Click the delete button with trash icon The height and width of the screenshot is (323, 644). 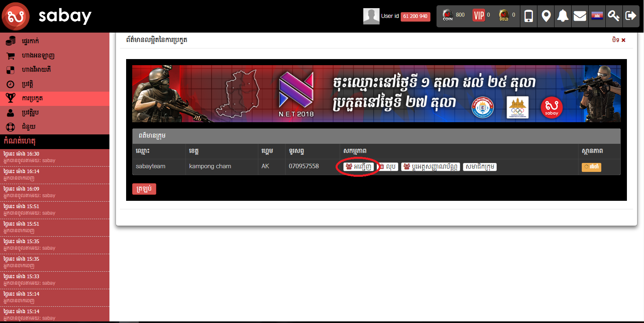[389, 167]
